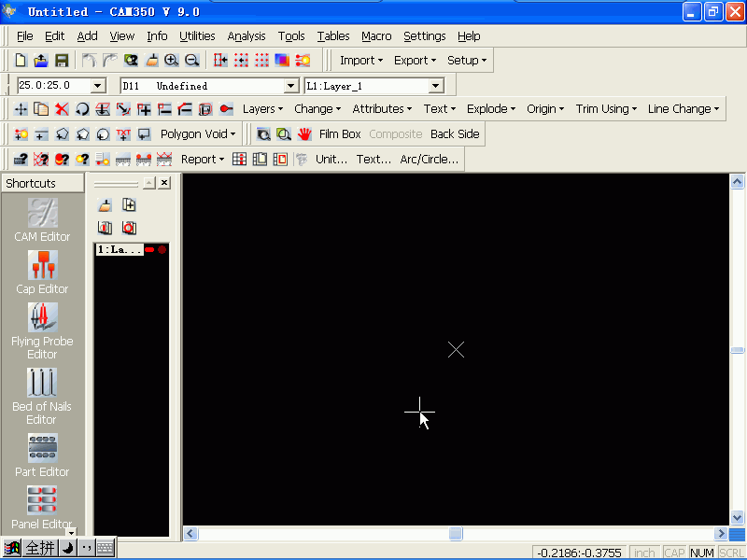Expand the L1:Layer_1 layer dropdown
The width and height of the screenshot is (747, 560).
[x=435, y=86]
